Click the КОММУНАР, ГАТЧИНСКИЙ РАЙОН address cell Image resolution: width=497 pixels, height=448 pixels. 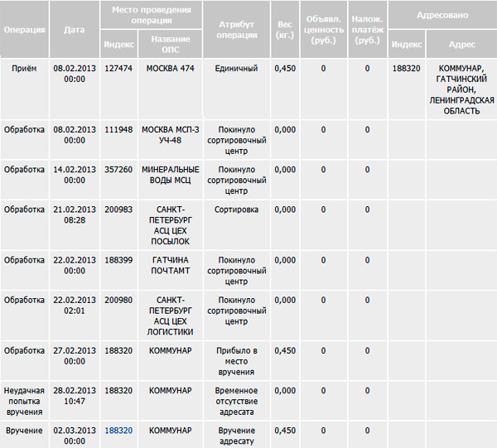tap(461, 89)
